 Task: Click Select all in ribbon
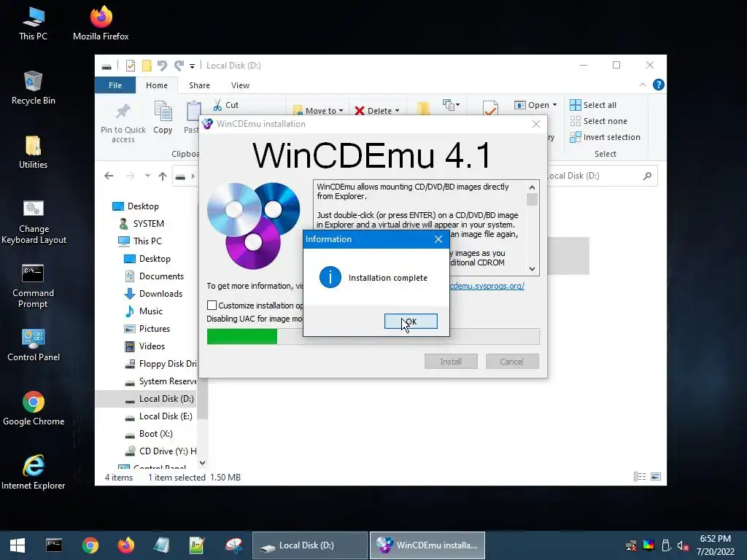593,105
